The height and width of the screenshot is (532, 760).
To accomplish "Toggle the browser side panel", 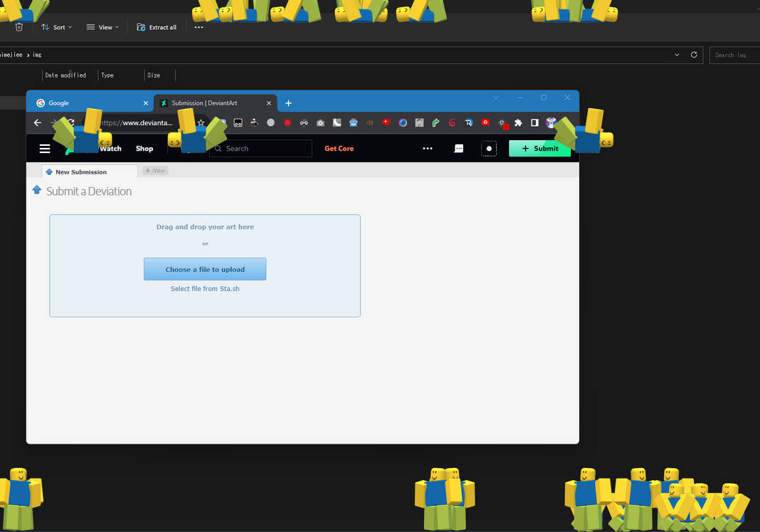I will (x=534, y=122).
